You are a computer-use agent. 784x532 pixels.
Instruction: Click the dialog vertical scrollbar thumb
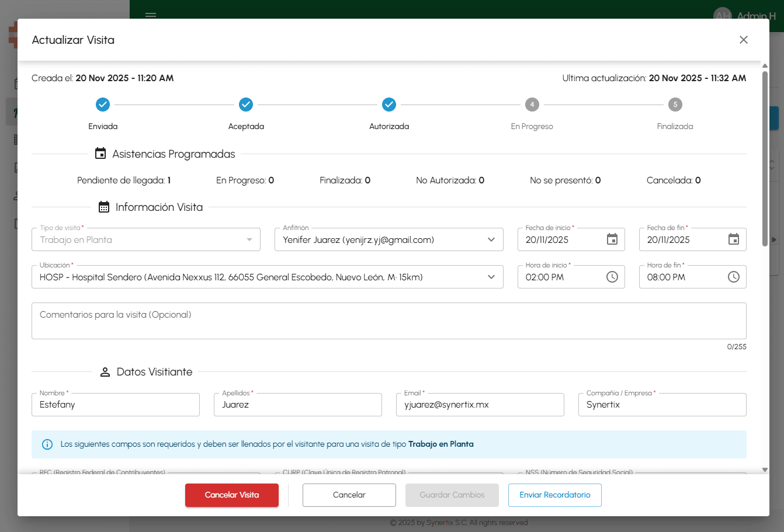pos(765,159)
